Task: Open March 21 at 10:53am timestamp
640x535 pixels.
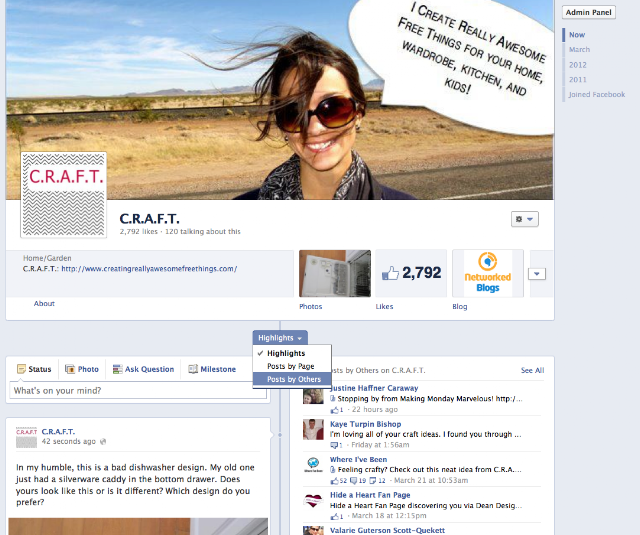Action: [x=431, y=480]
